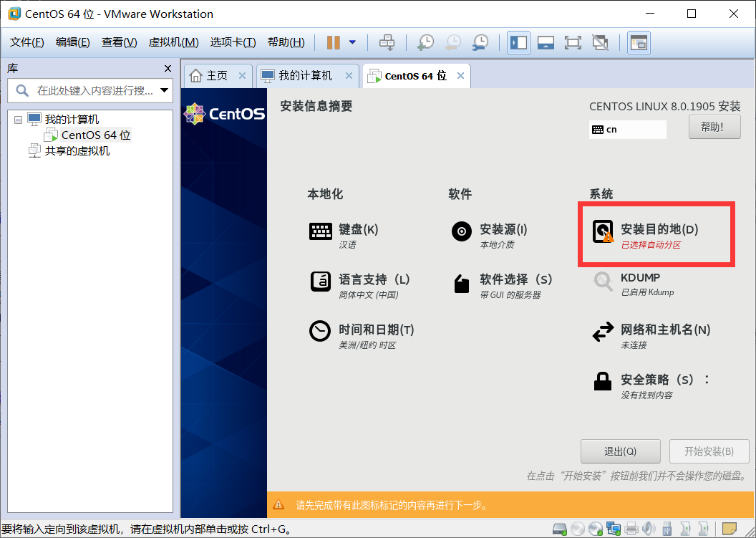Screen dimensions: 756x538
Task: Select 我的计算机 in the library tree
Action: [72, 119]
